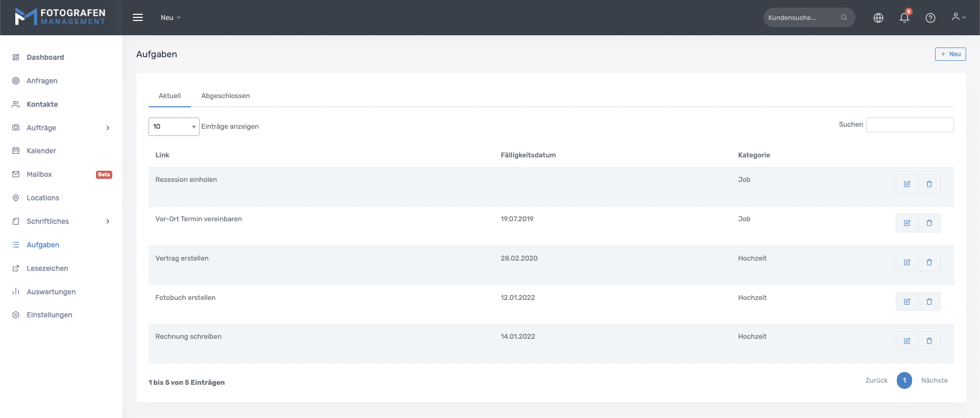Open the notifications bell
Screen dimensions: 980x418
pos(904,18)
